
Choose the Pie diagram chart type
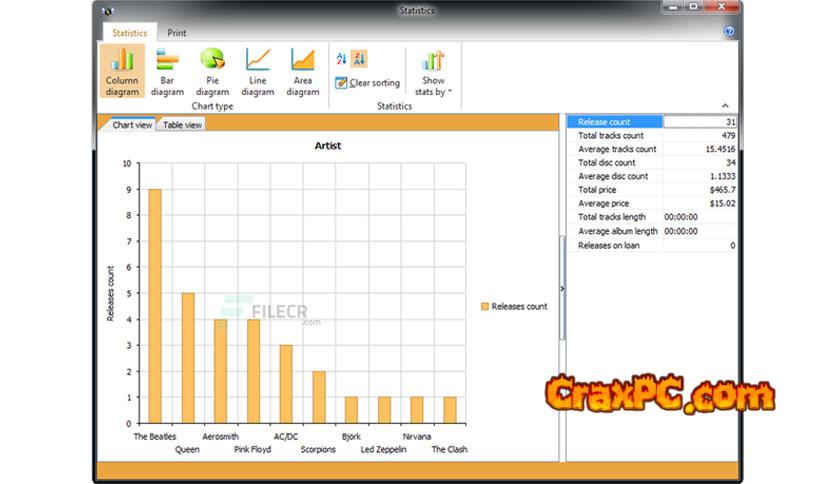click(x=212, y=71)
